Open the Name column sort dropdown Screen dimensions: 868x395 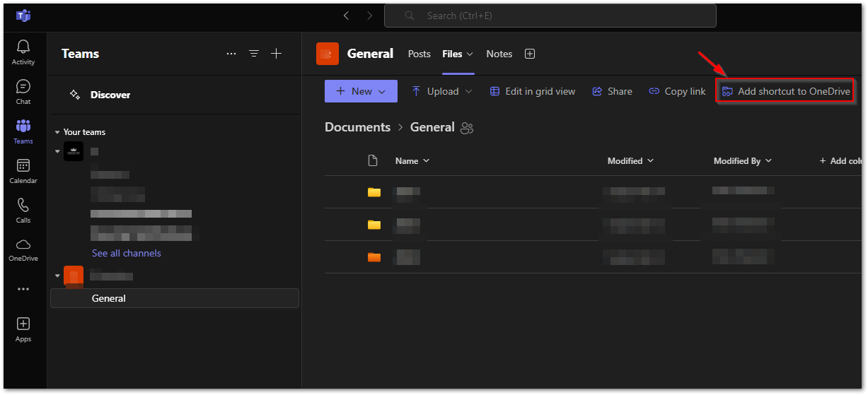pyautogui.click(x=412, y=161)
